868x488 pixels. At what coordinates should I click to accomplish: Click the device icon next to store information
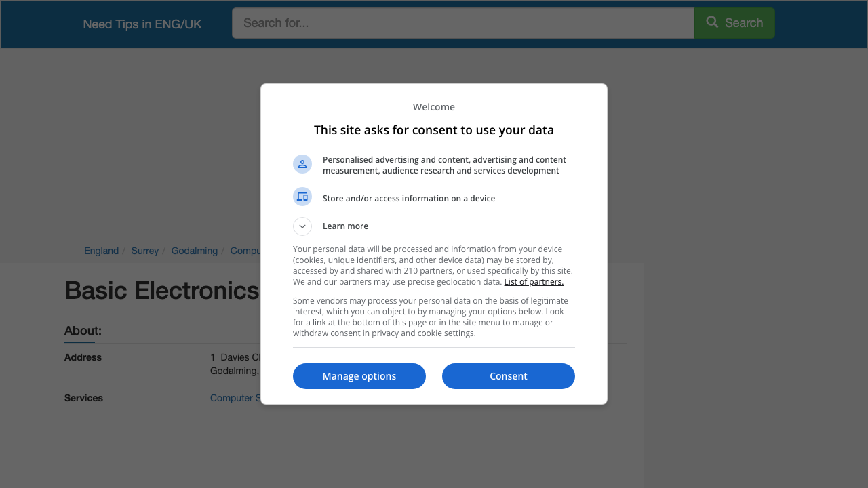[x=302, y=196]
